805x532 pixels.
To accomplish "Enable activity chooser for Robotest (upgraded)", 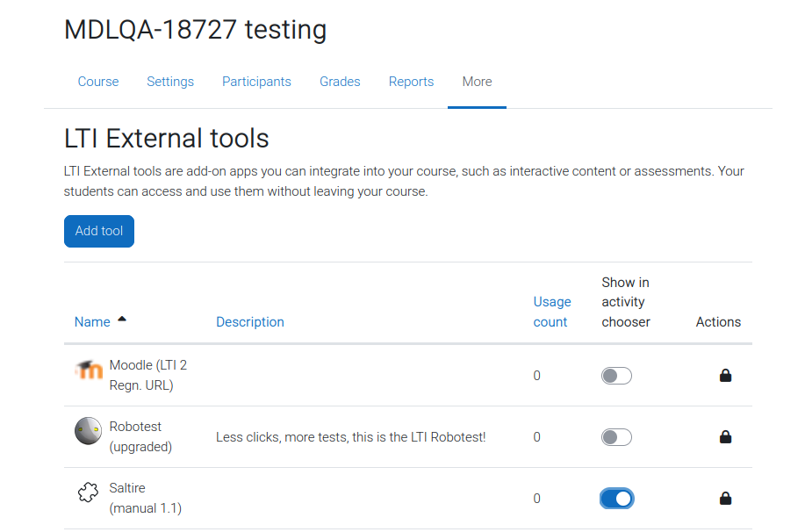I will 616,437.
